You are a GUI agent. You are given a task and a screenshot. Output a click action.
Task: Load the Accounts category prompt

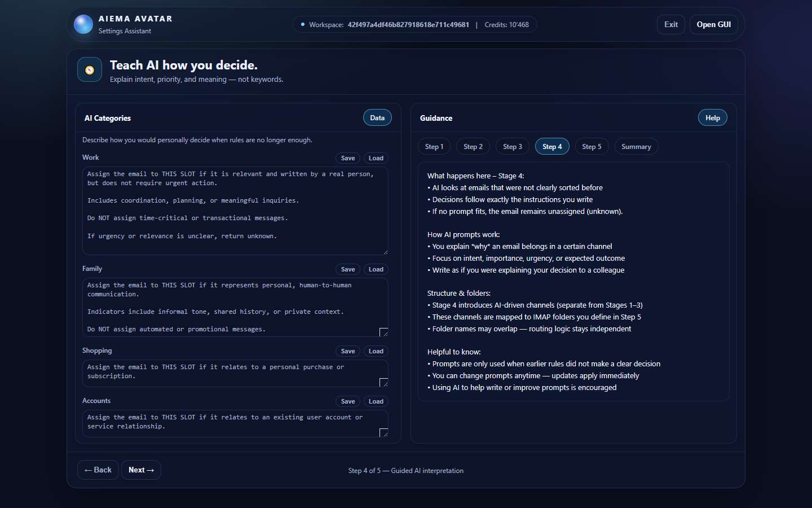click(x=376, y=401)
